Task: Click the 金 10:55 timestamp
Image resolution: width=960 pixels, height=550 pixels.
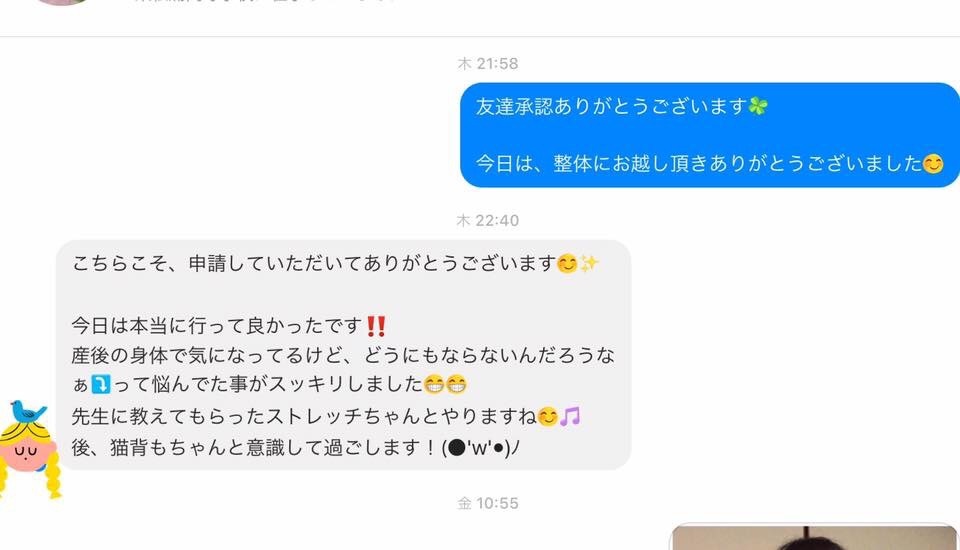Action: pos(488,503)
